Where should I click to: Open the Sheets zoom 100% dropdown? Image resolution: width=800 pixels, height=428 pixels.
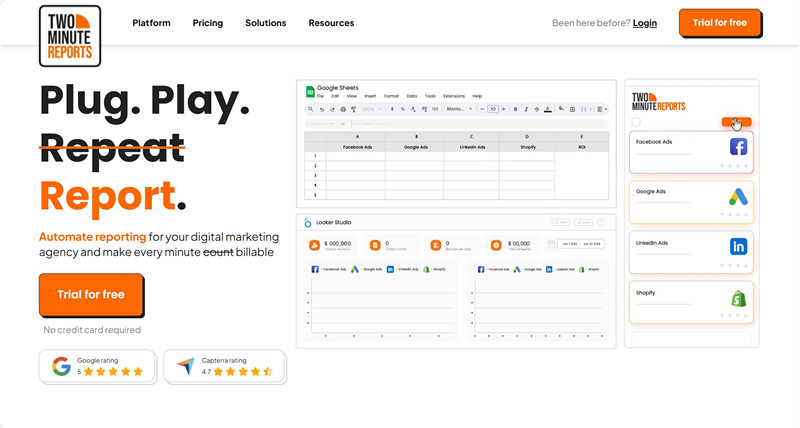(x=371, y=109)
